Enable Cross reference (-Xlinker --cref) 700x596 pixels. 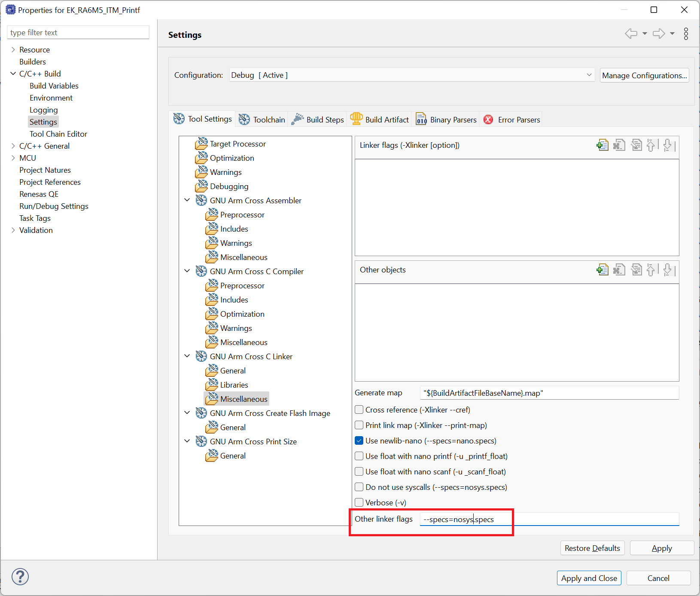click(359, 410)
